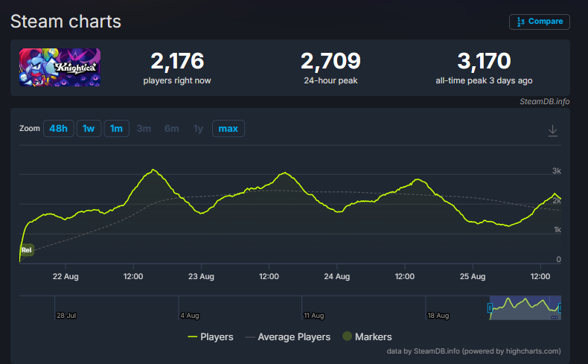Click the 1k y-axis label
The image size is (588, 364).
(557, 230)
